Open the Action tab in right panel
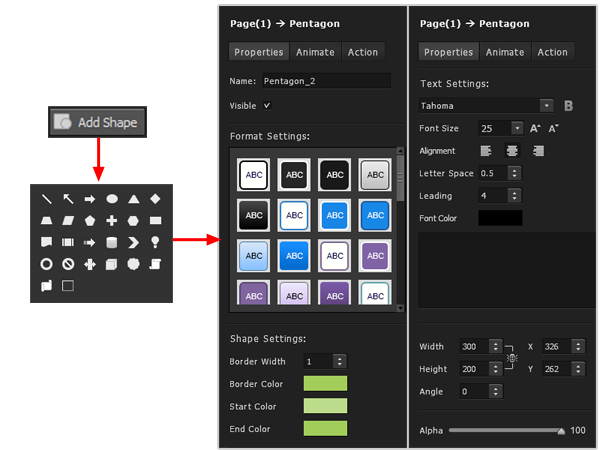The width and height of the screenshot is (600, 450). click(x=553, y=52)
